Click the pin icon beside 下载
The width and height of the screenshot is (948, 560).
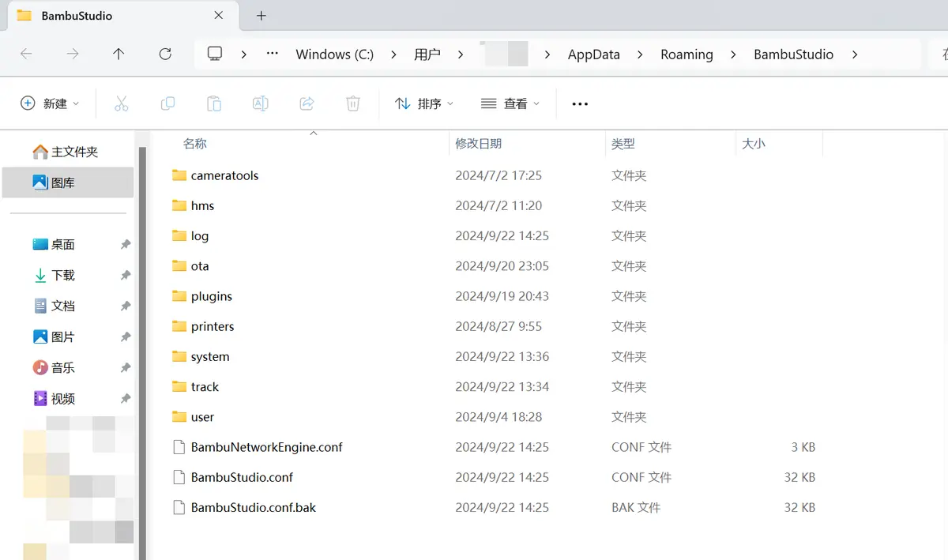pyautogui.click(x=125, y=276)
